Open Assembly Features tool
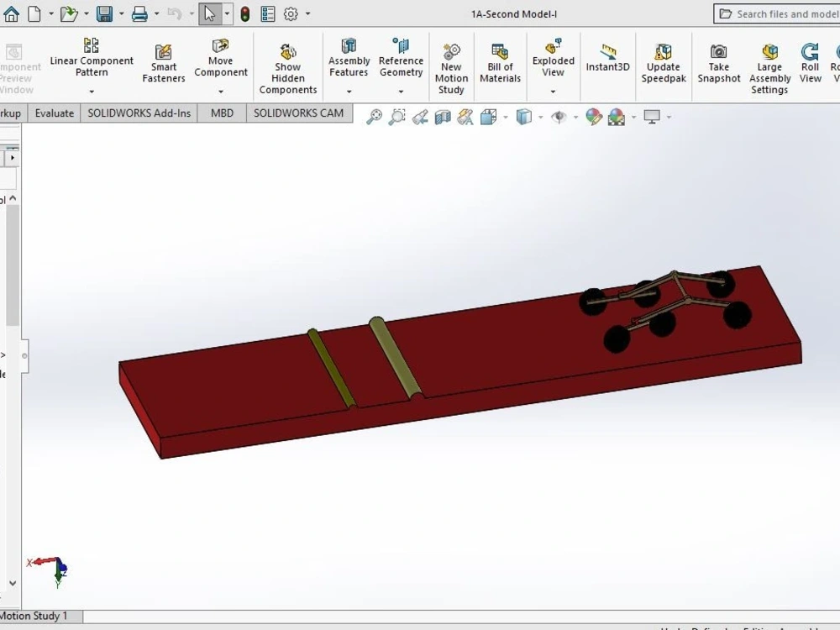This screenshot has width=840, height=630. click(x=349, y=58)
